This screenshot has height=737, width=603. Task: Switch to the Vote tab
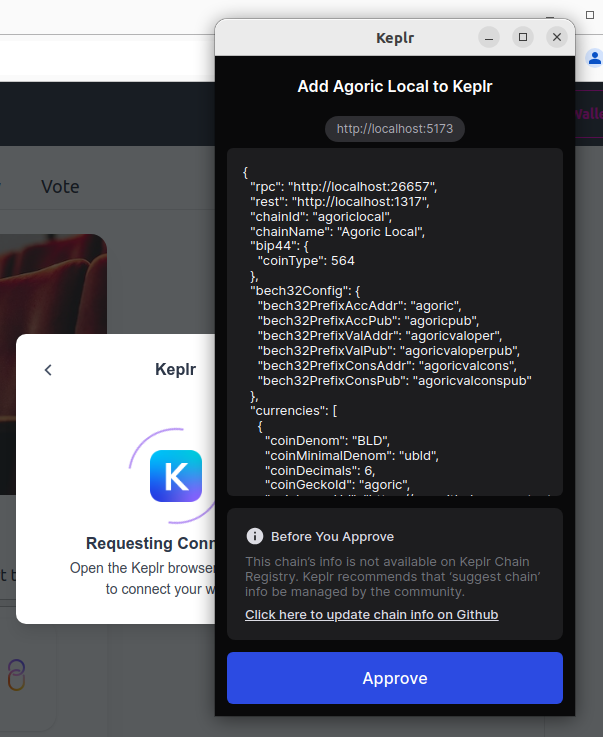(x=60, y=186)
